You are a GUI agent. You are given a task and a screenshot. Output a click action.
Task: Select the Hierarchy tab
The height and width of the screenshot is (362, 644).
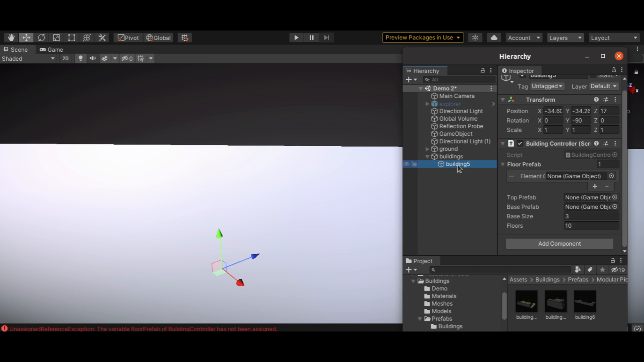425,71
